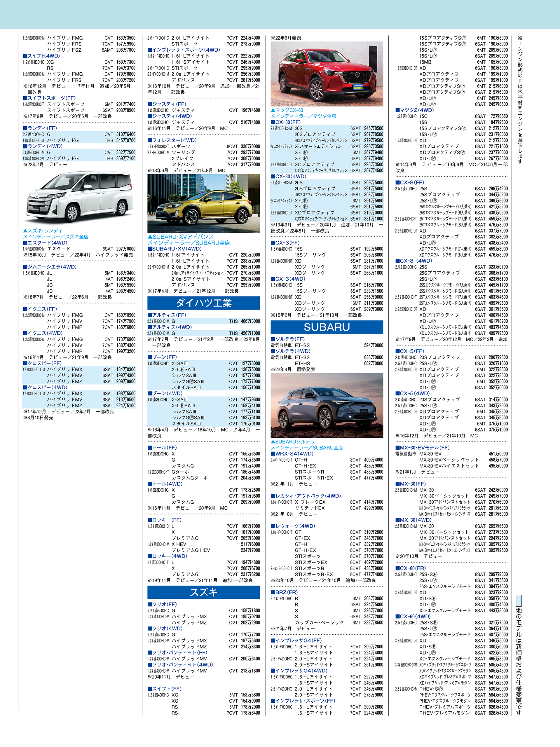The width and height of the screenshot is (560, 747).
Task: Open the yellow SUBARU XV Advance photo
Action: point(204,203)
